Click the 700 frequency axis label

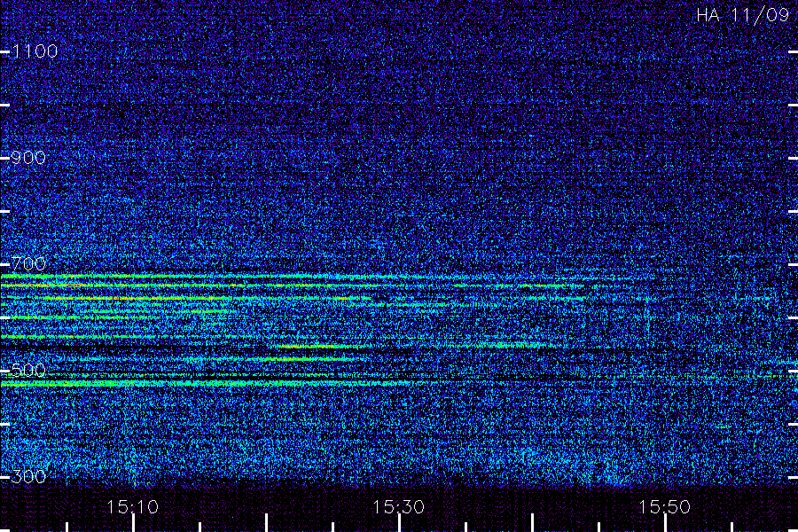pos(28,263)
